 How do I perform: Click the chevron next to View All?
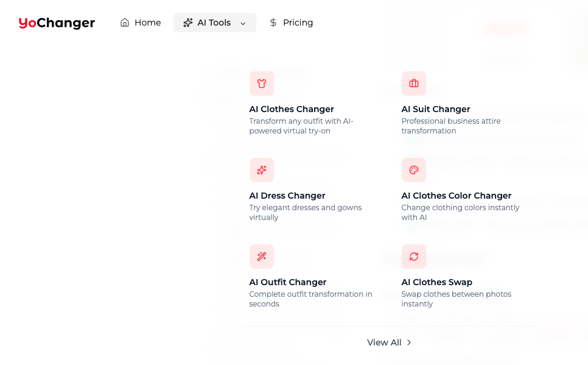408,342
